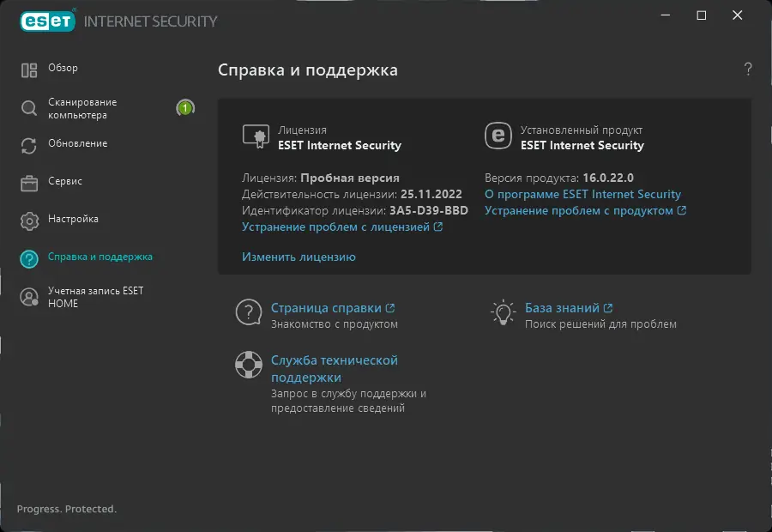Click the ESET HOME account icon

point(29,297)
